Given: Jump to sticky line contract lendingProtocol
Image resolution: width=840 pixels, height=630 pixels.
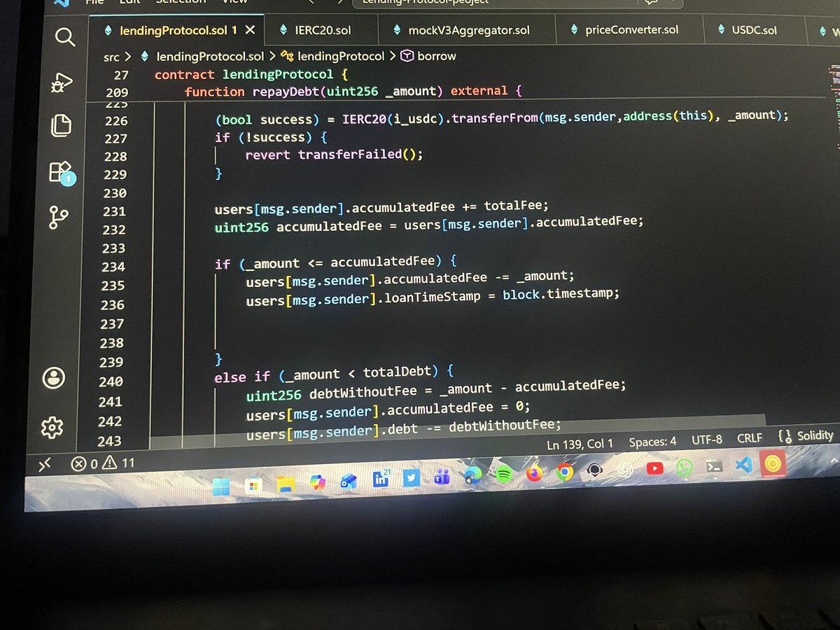Looking at the screenshot, I should click(251, 74).
